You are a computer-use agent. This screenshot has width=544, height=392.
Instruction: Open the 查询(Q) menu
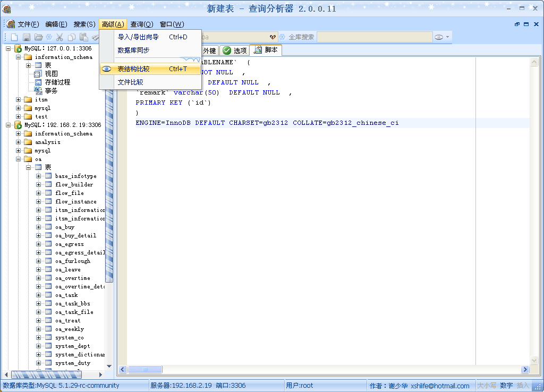[141, 24]
